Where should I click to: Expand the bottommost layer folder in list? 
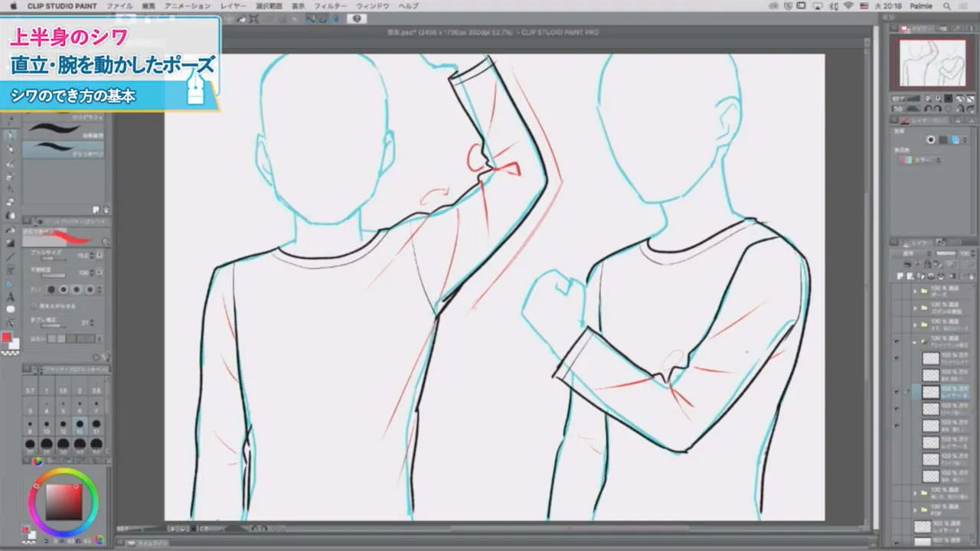coord(914,509)
